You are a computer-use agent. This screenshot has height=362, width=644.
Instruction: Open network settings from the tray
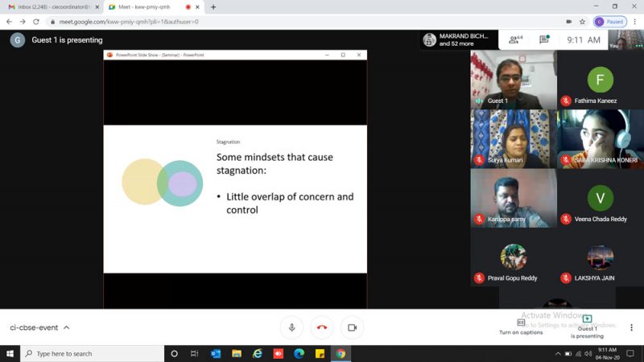click(x=578, y=353)
